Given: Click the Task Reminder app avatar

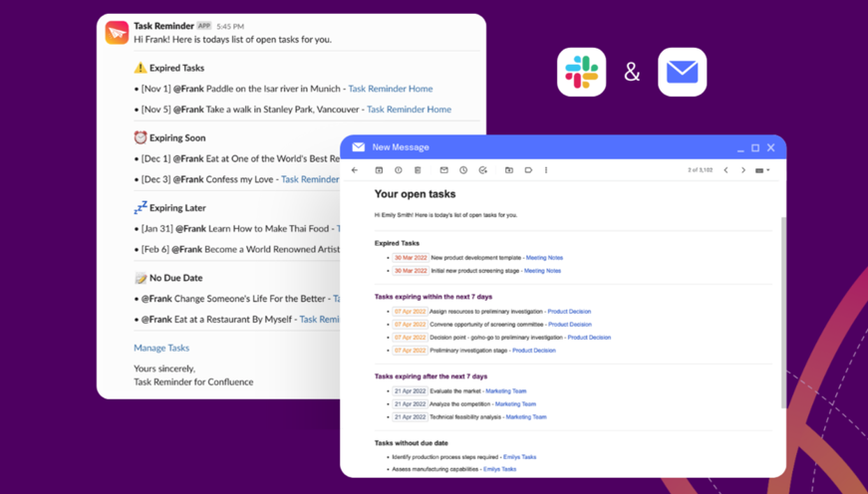Looking at the screenshot, I should tap(117, 33).
